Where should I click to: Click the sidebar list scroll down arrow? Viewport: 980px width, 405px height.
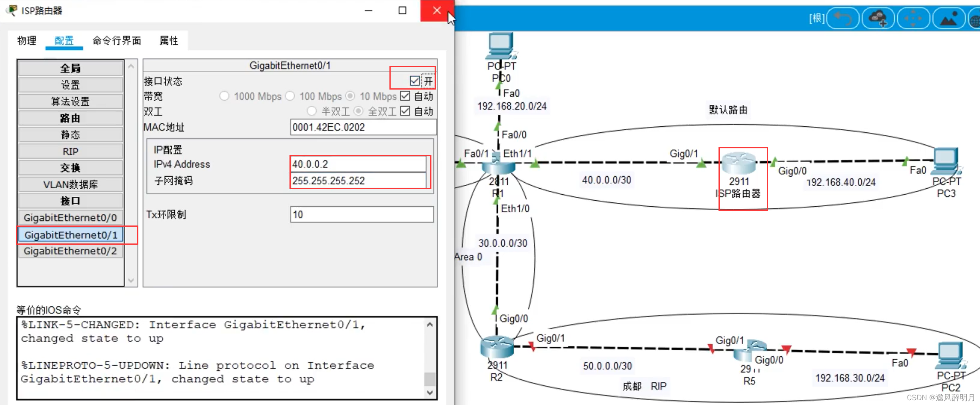131,280
